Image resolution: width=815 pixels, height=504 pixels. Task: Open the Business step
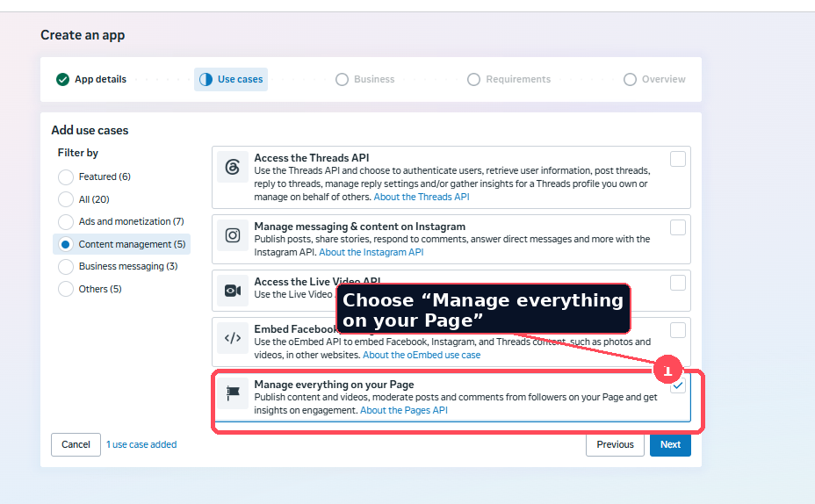(x=364, y=80)
